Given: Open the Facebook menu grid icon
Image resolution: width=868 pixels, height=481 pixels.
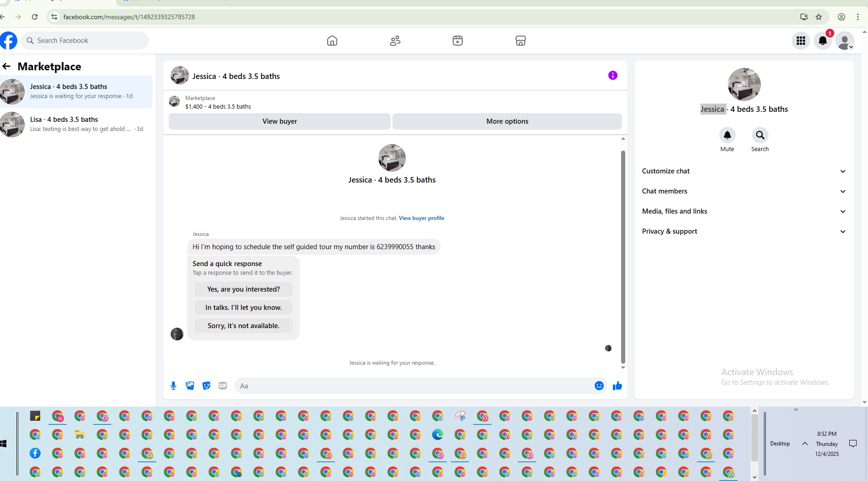Looking at the screenshot, I should [801, 41].
